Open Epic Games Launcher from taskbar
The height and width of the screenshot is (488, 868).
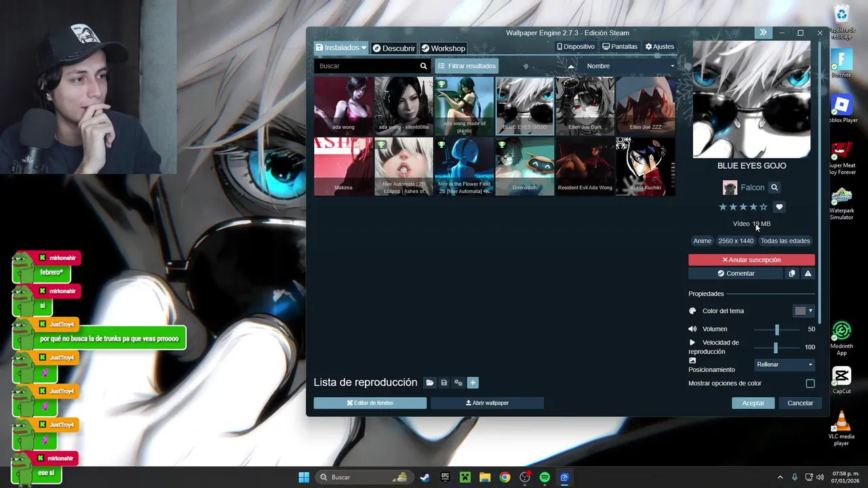pyautogui.click(x=445, y=477)
